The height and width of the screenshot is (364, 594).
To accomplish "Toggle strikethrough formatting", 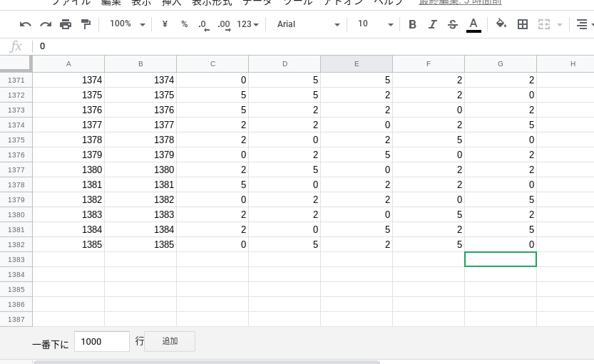I will point(453,25).
